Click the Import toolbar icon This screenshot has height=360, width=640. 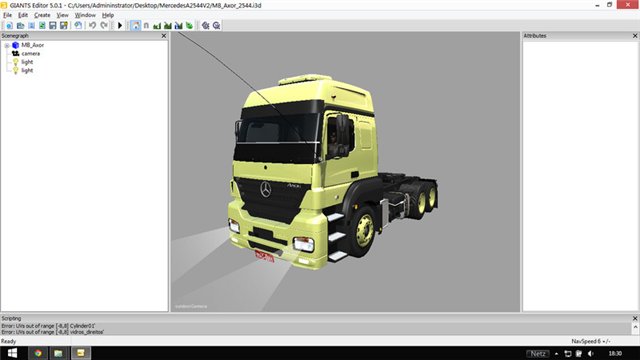[x=31, y=25]
